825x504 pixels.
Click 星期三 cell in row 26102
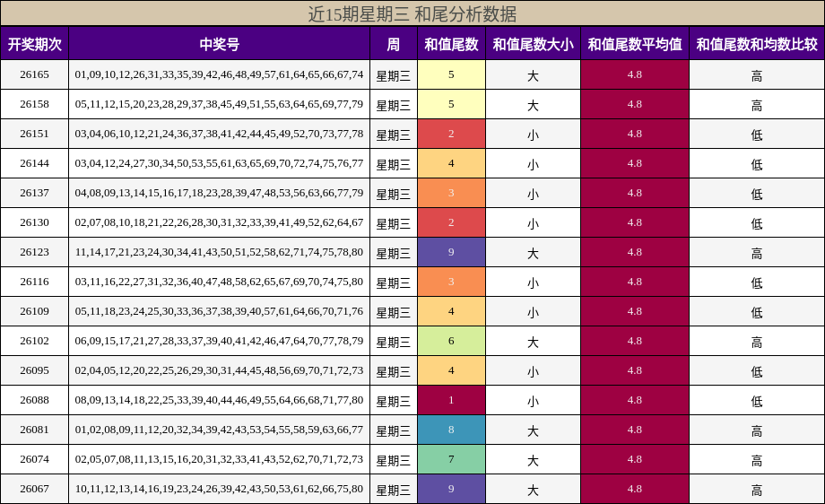pyautogui.click(x=394, y=342)
